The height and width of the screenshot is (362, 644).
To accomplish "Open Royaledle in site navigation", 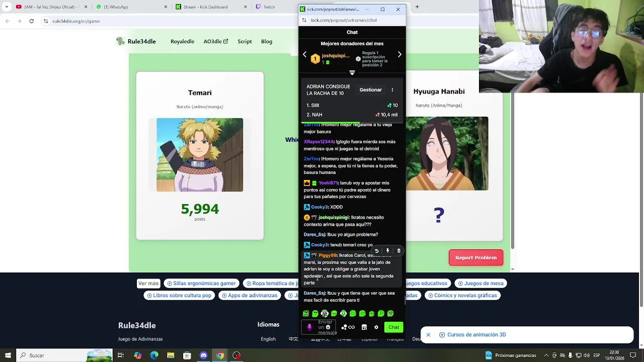I will click(x=182, y=42).
